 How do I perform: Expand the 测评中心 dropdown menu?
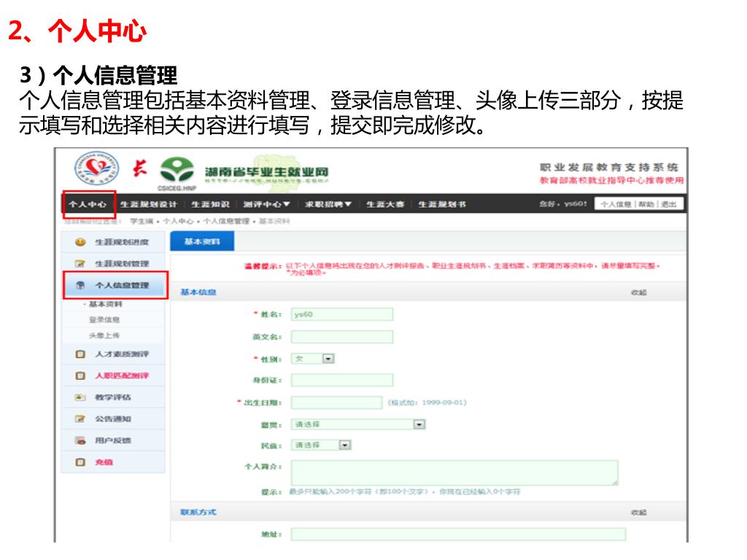266,204
